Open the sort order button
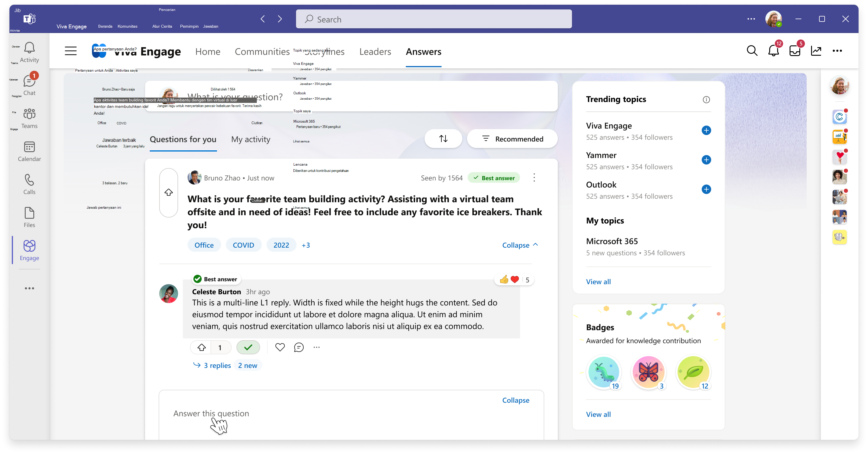The width and height of the screenshot is (868, 454). 443,139
